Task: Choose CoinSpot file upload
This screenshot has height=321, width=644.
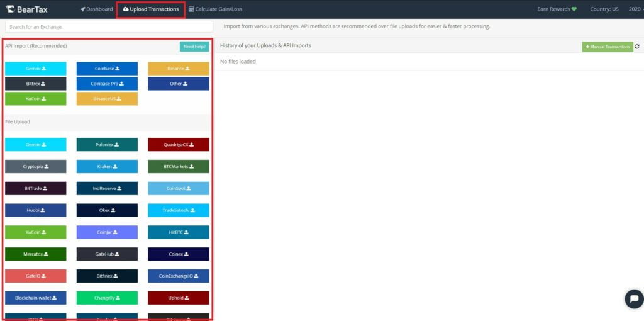Action: [x=179, y=188]
